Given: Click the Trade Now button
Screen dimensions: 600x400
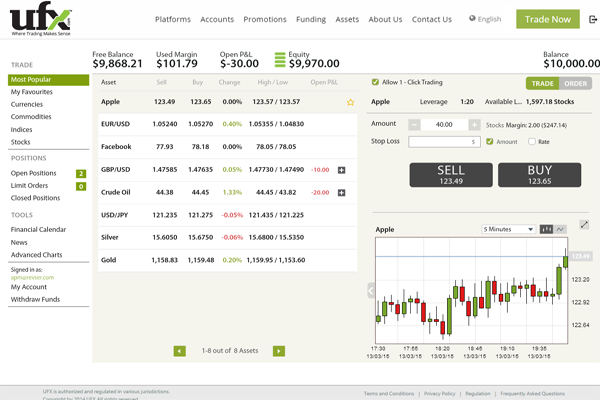Looking at the screenshot, I should click(548, 19).
